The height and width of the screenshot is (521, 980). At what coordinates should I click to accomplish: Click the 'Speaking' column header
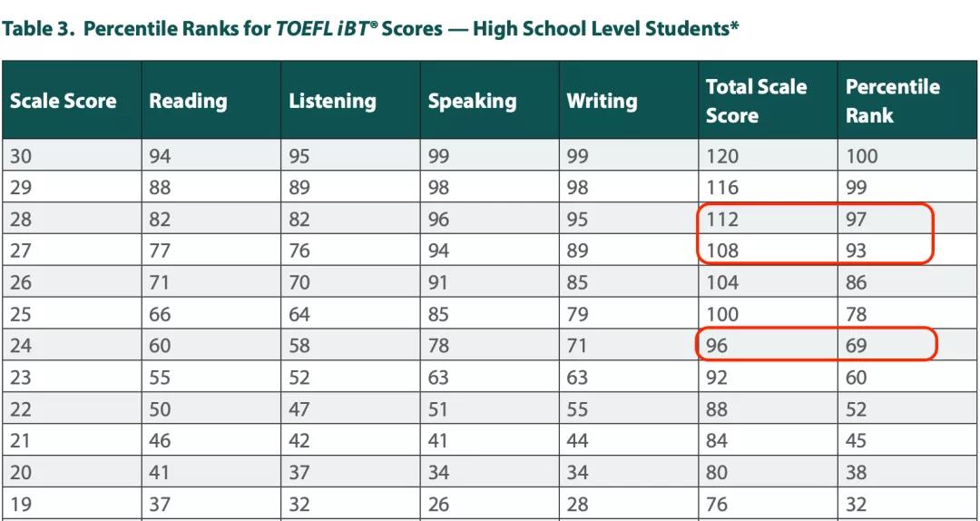[472, 101]
